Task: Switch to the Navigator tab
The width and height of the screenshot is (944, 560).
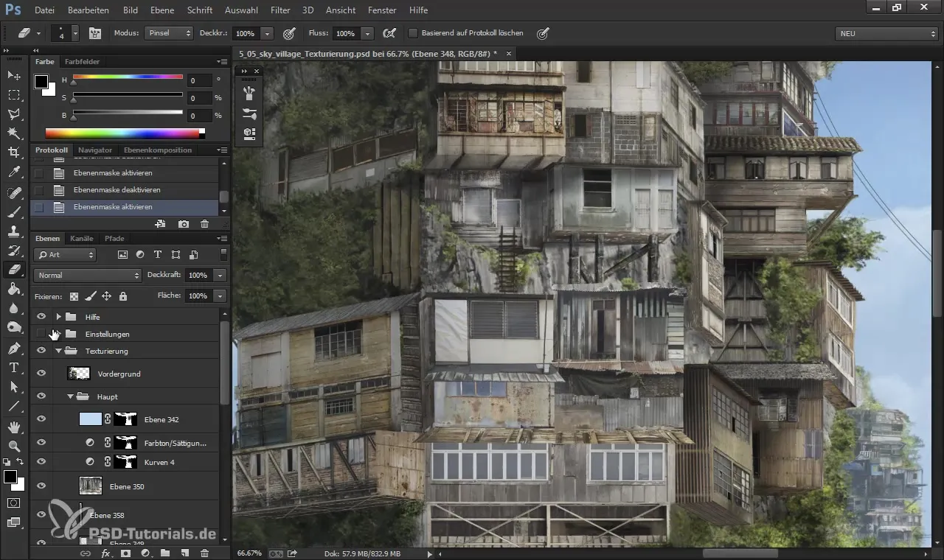Action: coord(95,150)
